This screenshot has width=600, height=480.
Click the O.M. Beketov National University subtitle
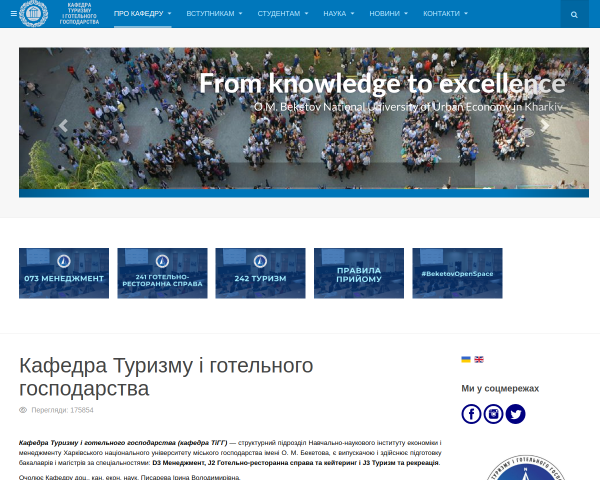coord(408,107)
